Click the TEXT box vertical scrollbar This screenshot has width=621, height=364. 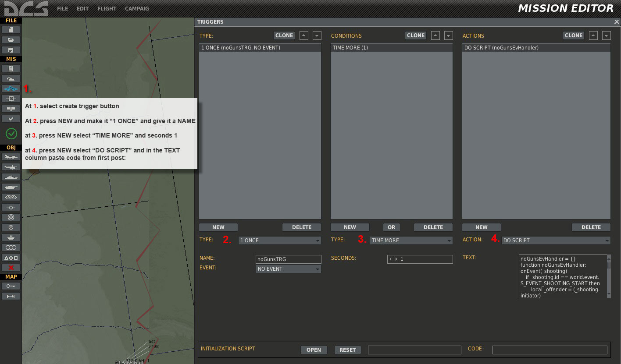tap(609, 277)
